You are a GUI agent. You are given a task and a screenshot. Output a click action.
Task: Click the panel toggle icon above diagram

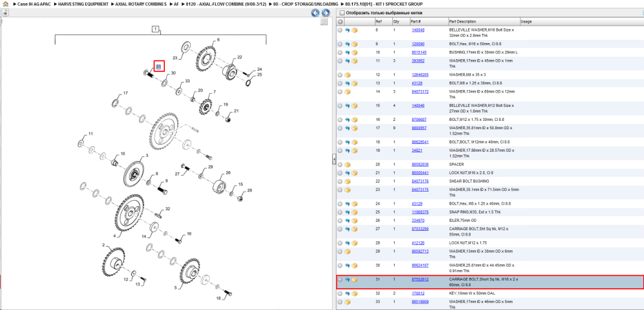(5, 13)
